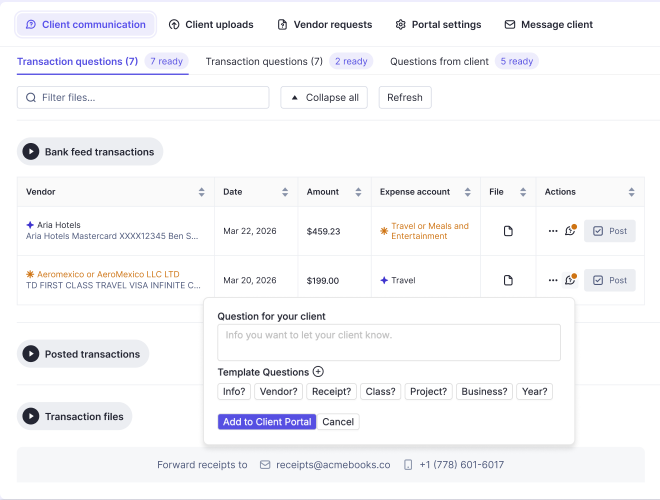Screen dimensions: 660x500
Task: Click the 7 ready badge
Action: 166,61
